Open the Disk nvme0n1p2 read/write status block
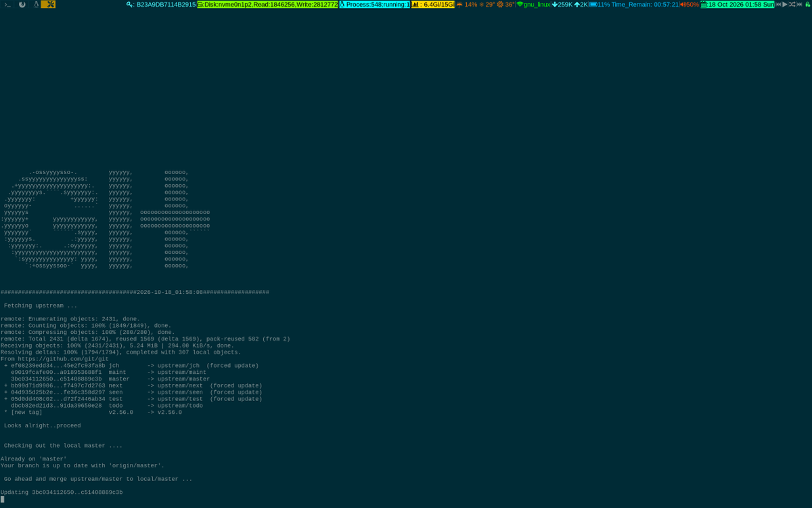This screenshot has width=812, height=508. (x=267, y=4)
